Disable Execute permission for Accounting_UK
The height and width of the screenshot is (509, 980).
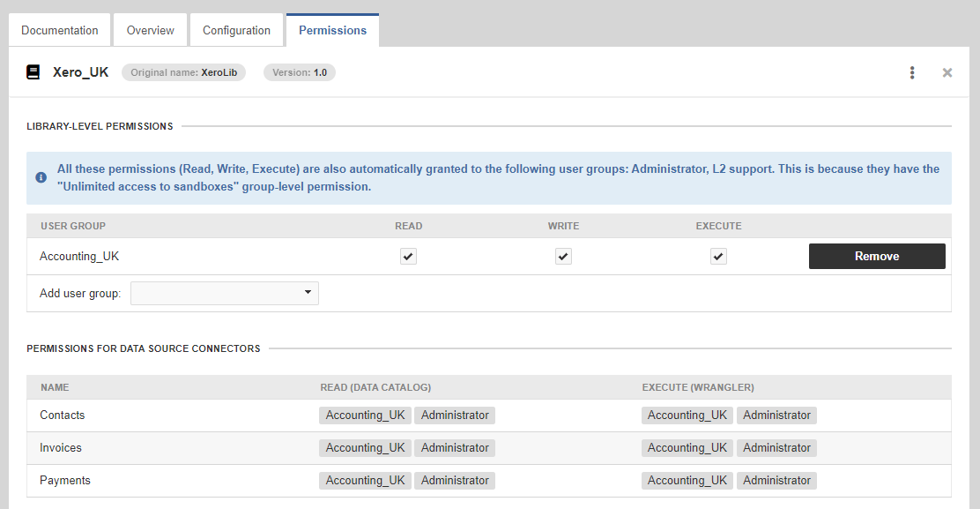tap(718, 256)
